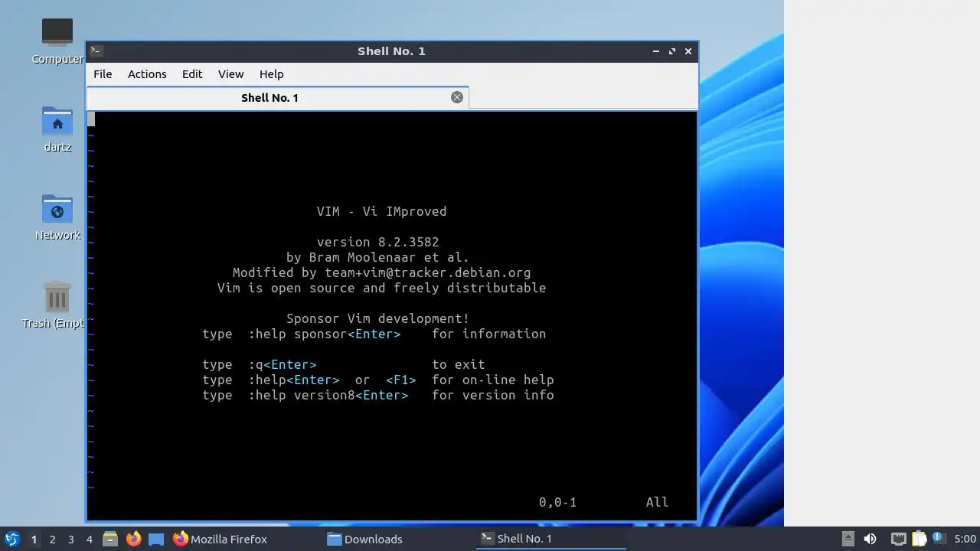The width and height of the screenshot is (980, 551).
Task: Click "Sponsor Vim development!" line
Action: pos(377,318)
